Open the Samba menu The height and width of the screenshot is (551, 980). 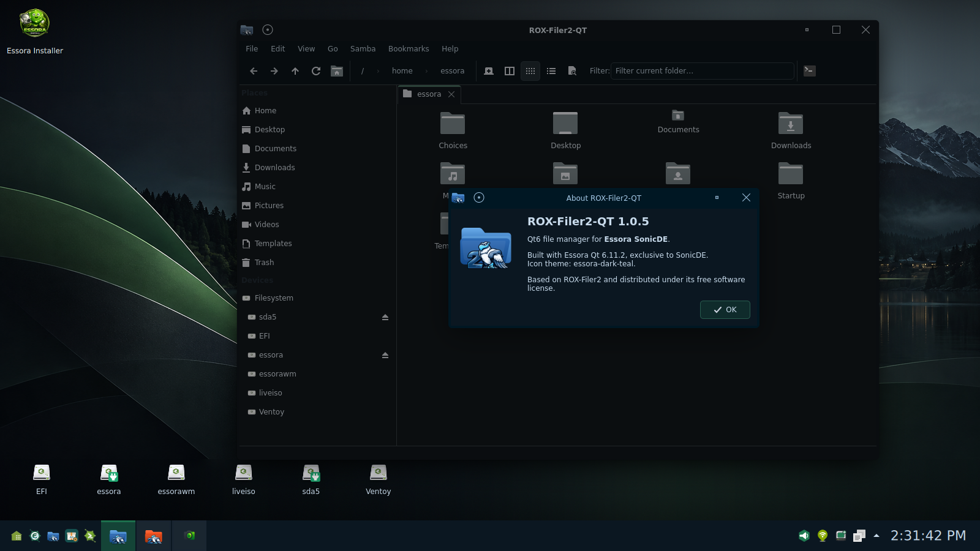pyautogui.click(x=363, y=49)
